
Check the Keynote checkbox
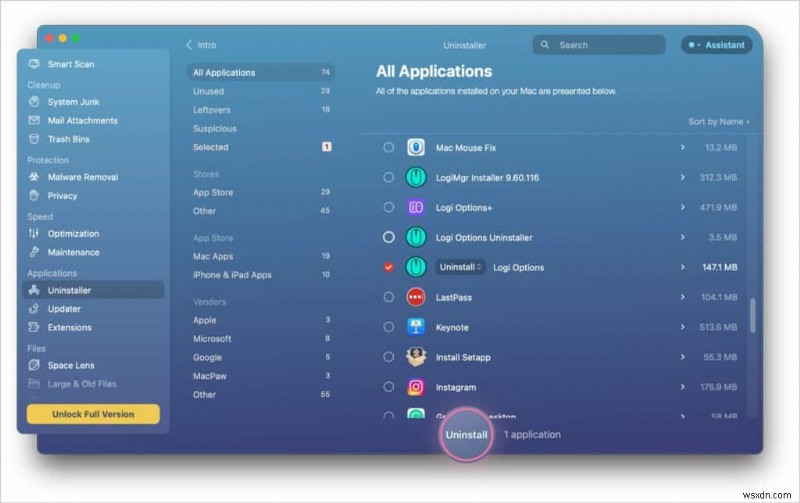coord(389,327)
